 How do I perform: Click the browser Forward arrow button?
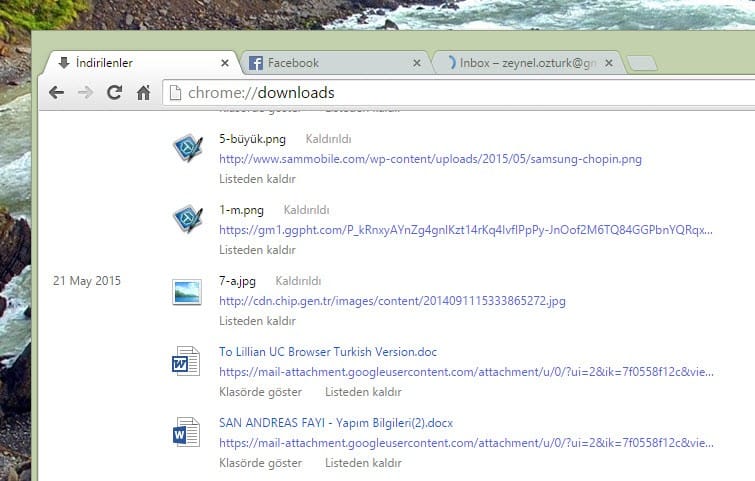(86, 93)
